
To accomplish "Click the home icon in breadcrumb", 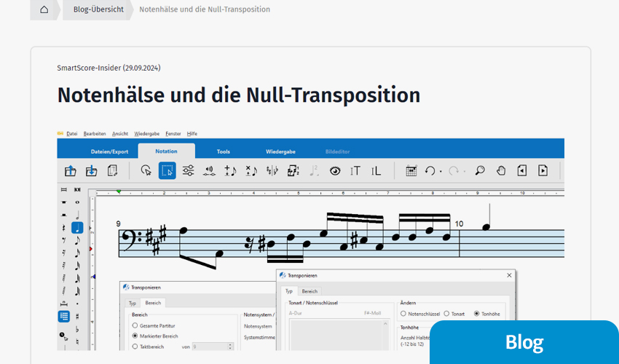I will tap(44, 9).
